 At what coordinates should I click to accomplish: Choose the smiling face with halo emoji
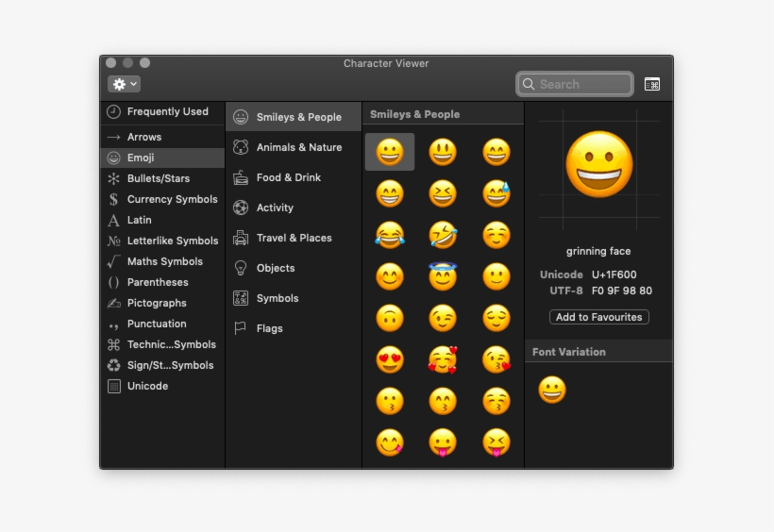click(443, 276)
